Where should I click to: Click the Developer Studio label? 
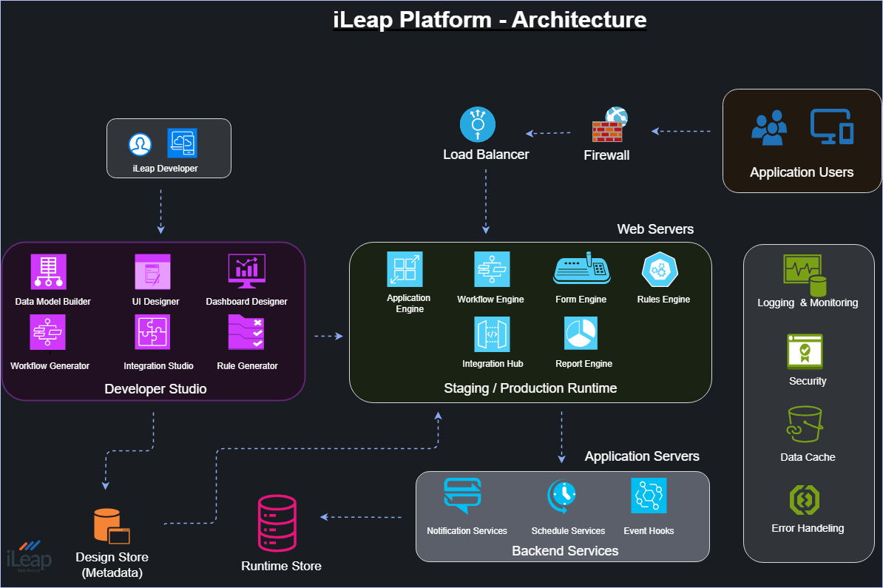coord(155,388)
